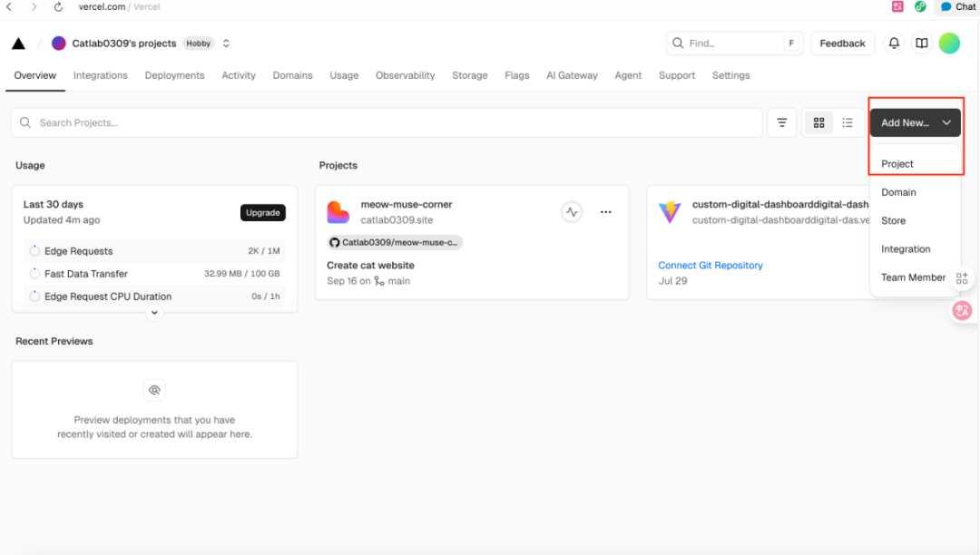Viewport: 980px width, 555px height.
Task: Click the Edge Request CPU Duration row
Action: pos(154,296)
